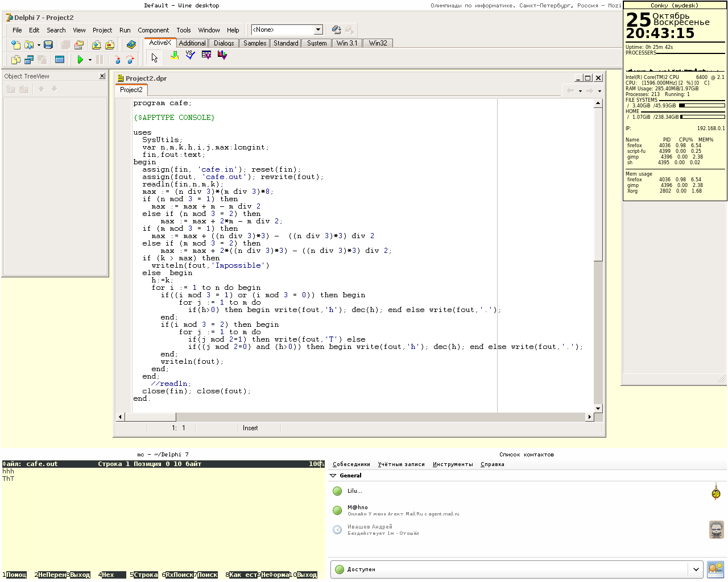The image size is (728, 582).
Task: Open the Собеседники menu in contact list
Action: (351, 464)
